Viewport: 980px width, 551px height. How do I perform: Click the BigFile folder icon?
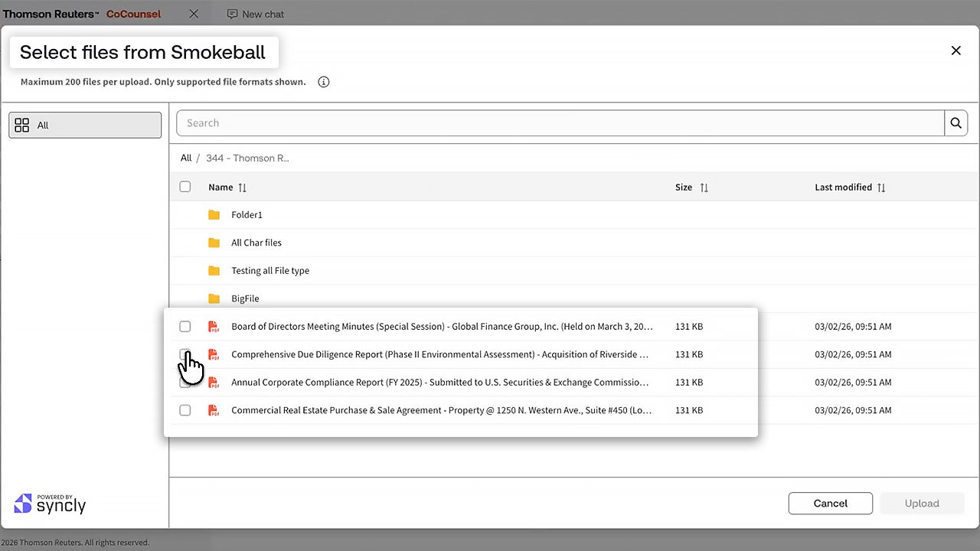click(214, 298)
